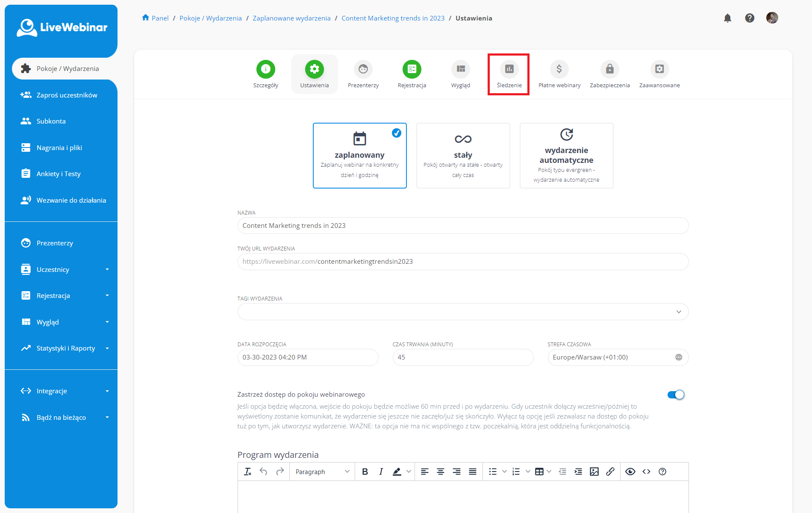Choose wydarzenie automatyczne room type

566,156
